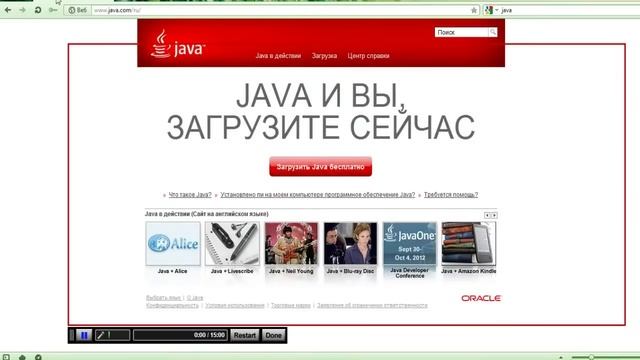Click the grip handle on recorder toolbar

coord(72,335)
